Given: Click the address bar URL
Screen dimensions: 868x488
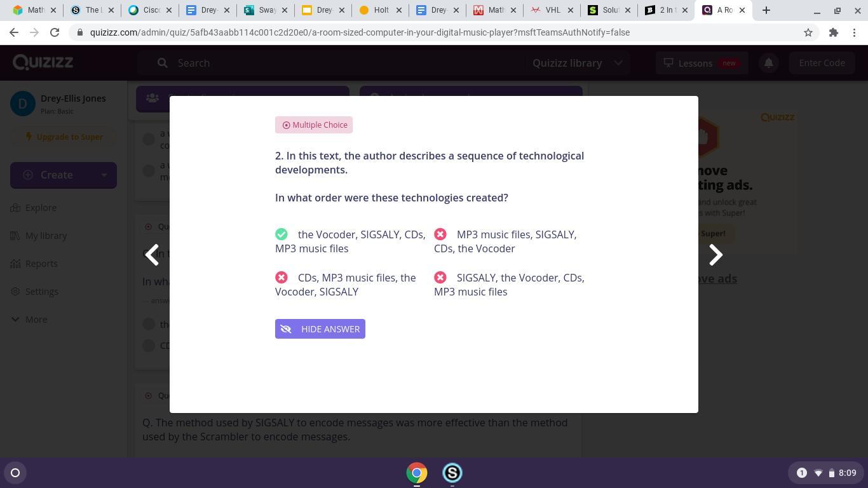Looking at the screenshot, I should point(360,32).
